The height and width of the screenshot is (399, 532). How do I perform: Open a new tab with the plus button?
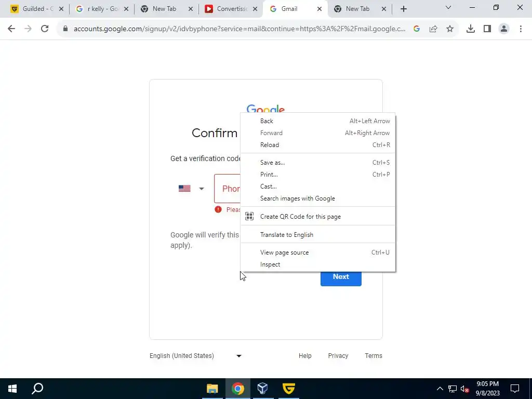403,9
